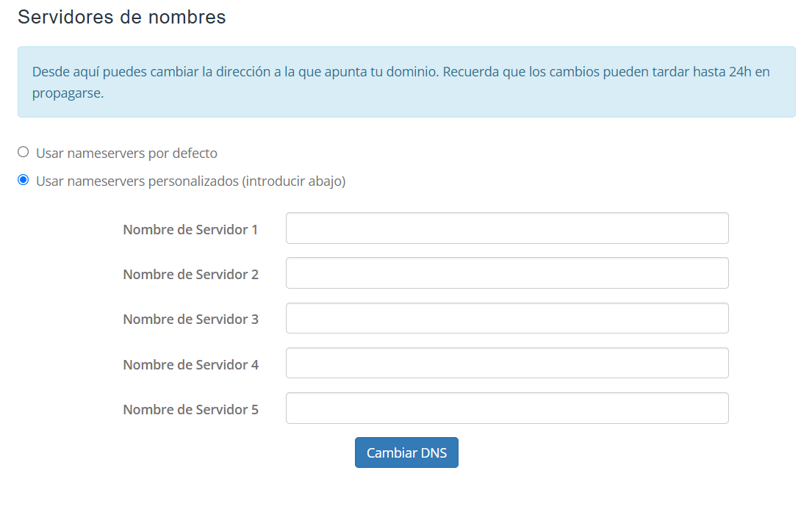Click the 'Nombre de Servidor 5' label
The image size is (812, 512).
pos(190,410)
